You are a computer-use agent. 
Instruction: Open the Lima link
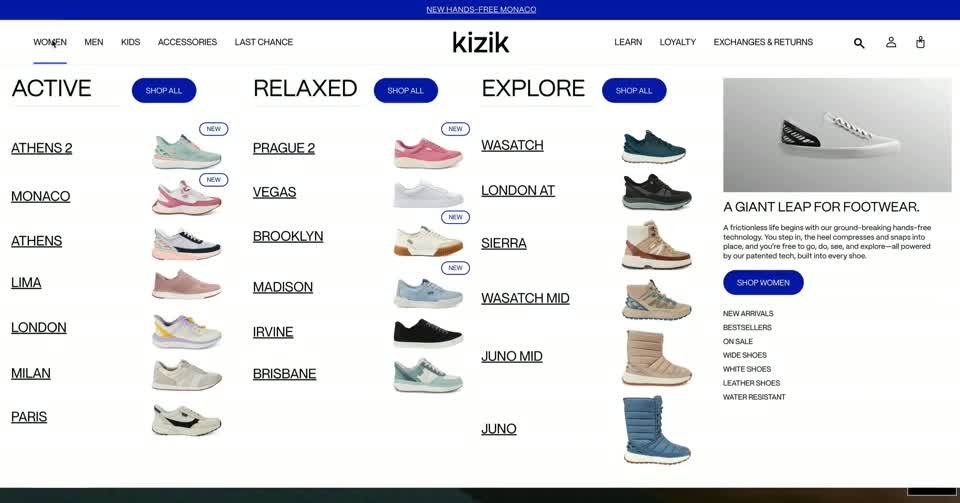click(x=26, y=283)
